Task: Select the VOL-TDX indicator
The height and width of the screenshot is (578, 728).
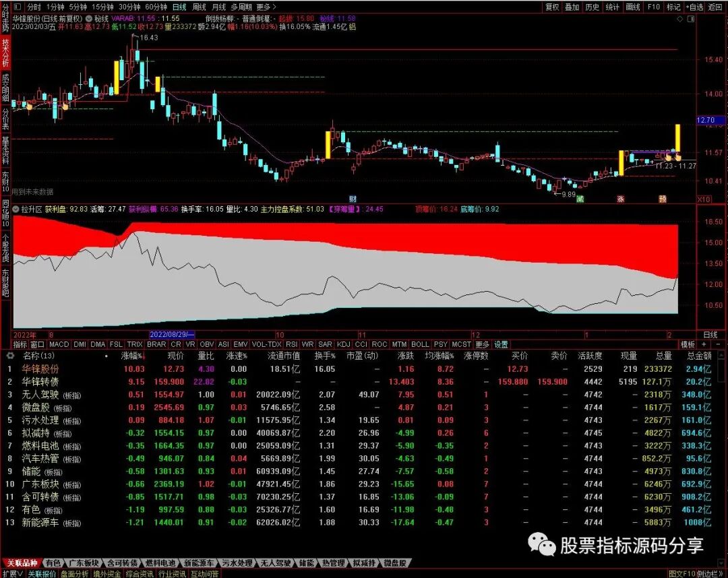Action: click(266, 345)
